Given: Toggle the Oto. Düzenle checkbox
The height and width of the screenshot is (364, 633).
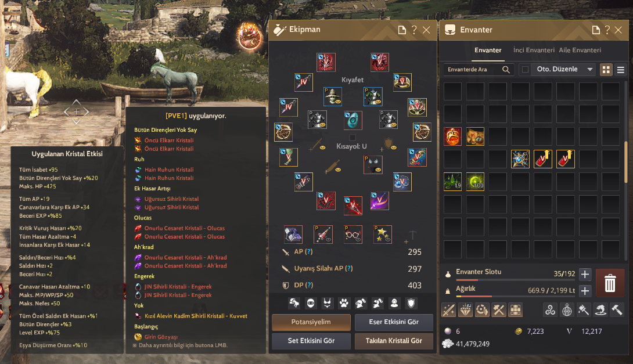Looking at the screenshot, I should coord(525,70).
